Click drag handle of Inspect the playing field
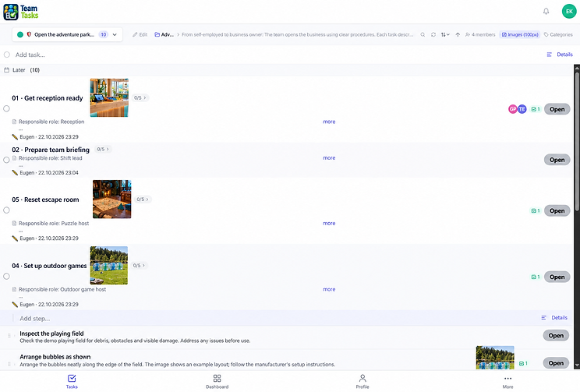The height and width of the screenshot is (392, 580). point(9,336)
